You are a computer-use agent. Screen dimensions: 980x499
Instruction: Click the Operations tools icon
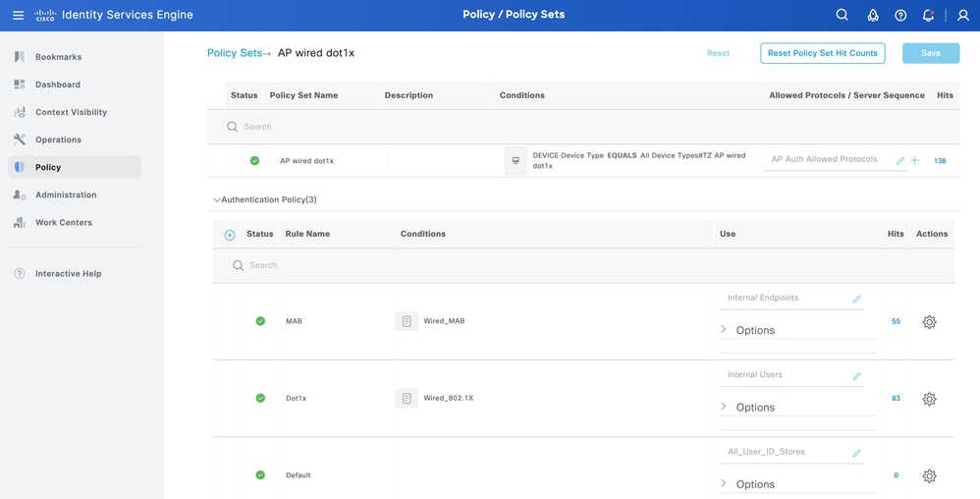[20, 139]
